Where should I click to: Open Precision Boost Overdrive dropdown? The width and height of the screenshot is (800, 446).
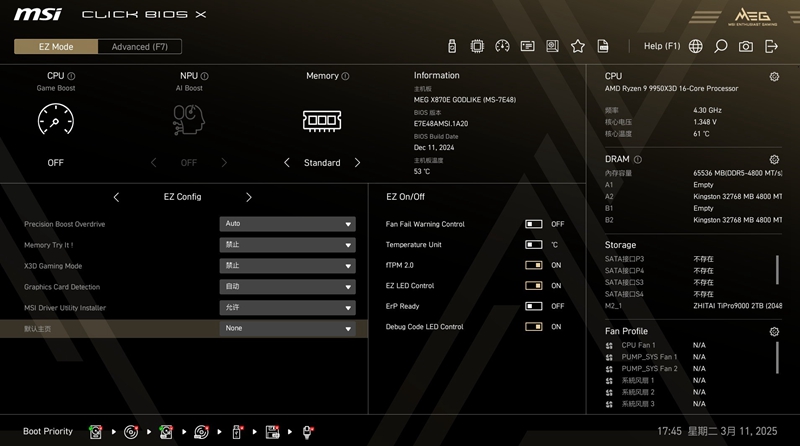coord(288,224)
